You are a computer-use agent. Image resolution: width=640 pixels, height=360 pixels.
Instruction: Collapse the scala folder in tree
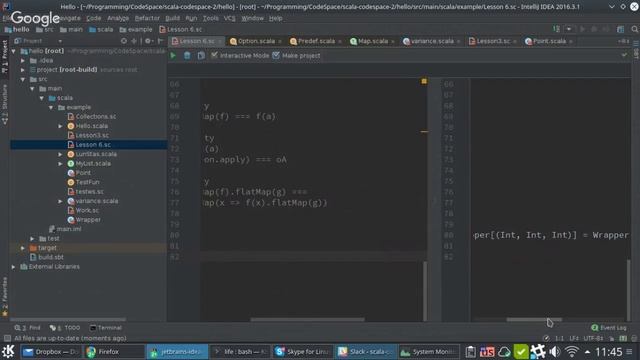(x=42, y=98)
